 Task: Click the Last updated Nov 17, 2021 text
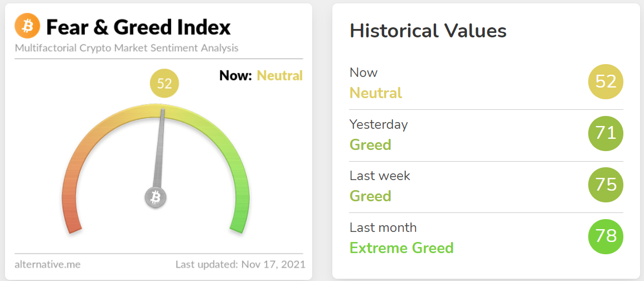pyautogui.click(x=241, y=264)
